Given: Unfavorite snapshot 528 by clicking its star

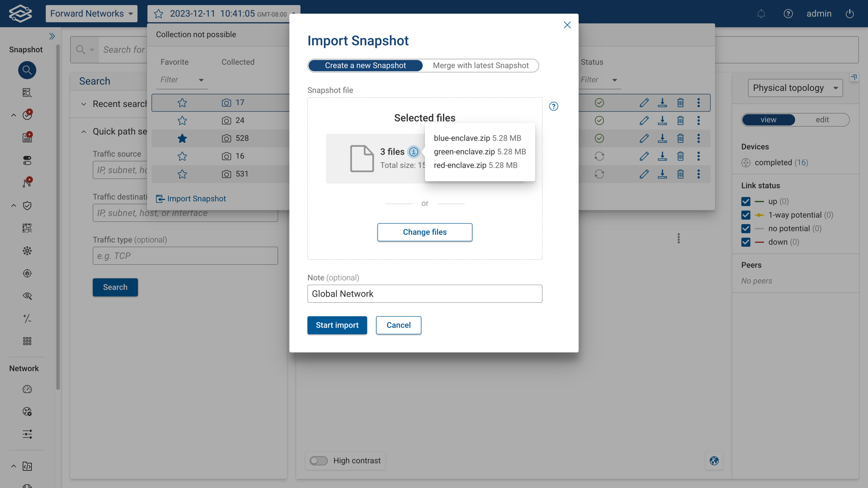Looking at the screenshot, I should [x=182, y=138].
